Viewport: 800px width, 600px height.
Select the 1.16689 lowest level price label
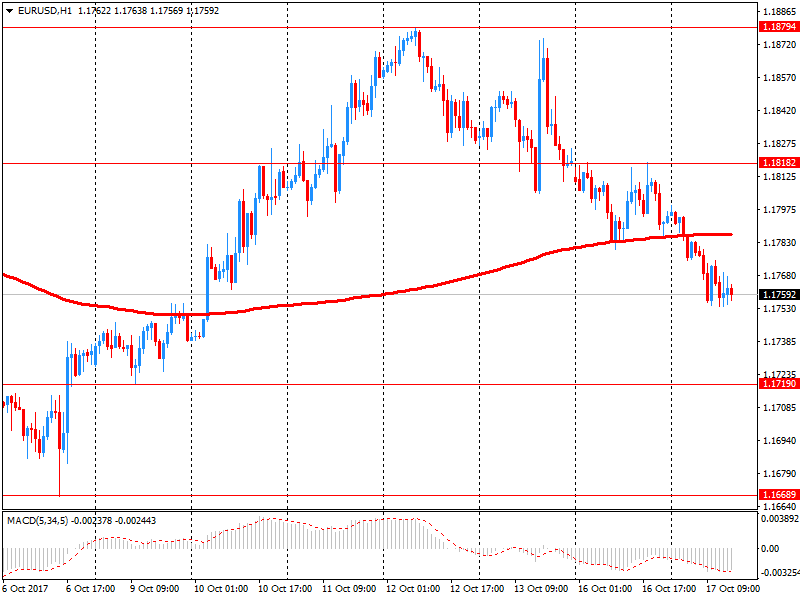[779, 494]
